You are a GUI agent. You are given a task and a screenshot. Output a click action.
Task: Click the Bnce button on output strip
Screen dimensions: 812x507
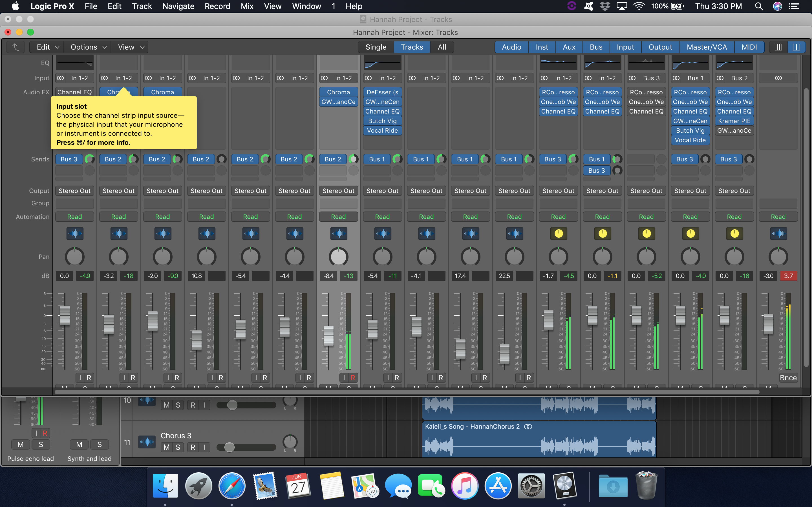(x=788, y=378)
